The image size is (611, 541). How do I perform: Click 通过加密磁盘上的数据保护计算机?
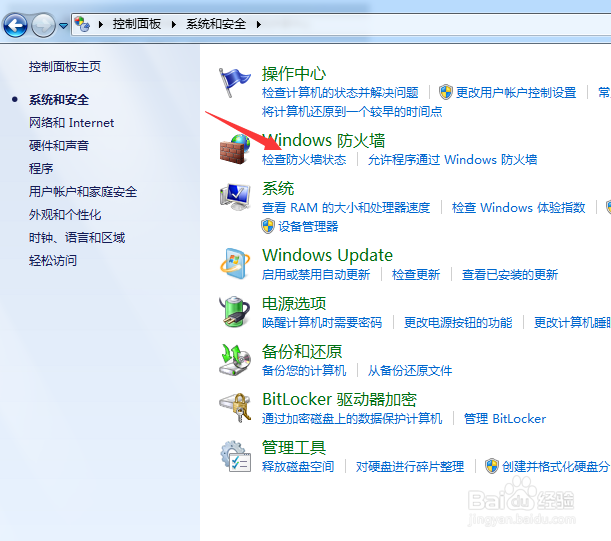352,419
